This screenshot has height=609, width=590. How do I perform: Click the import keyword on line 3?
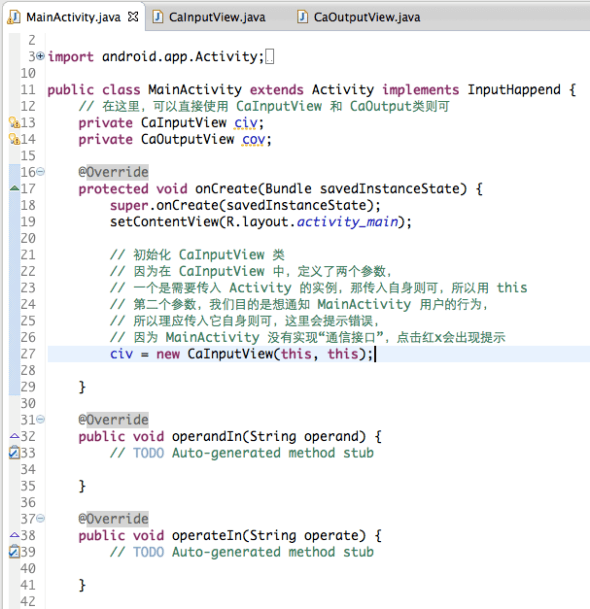click(71, 57)
